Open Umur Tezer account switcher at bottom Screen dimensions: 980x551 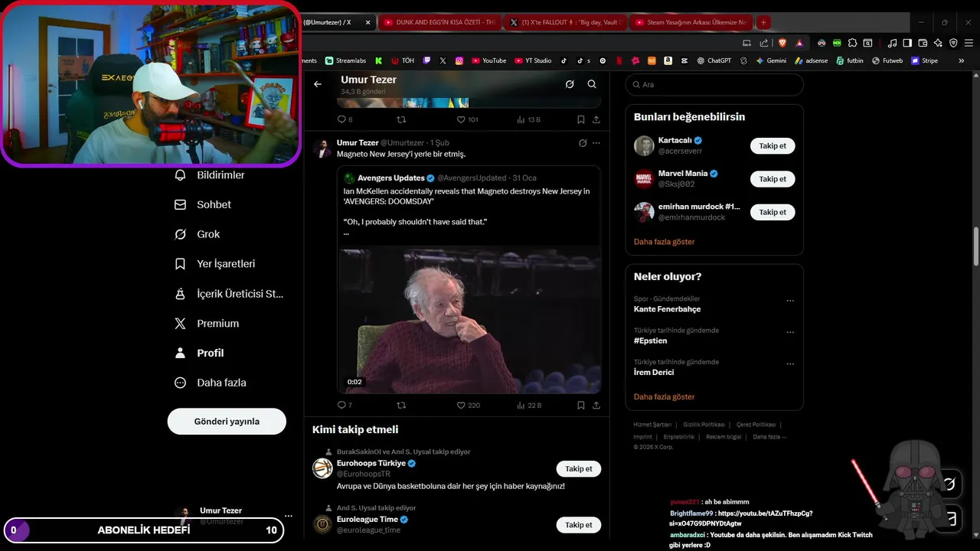(x=226, y=516)
